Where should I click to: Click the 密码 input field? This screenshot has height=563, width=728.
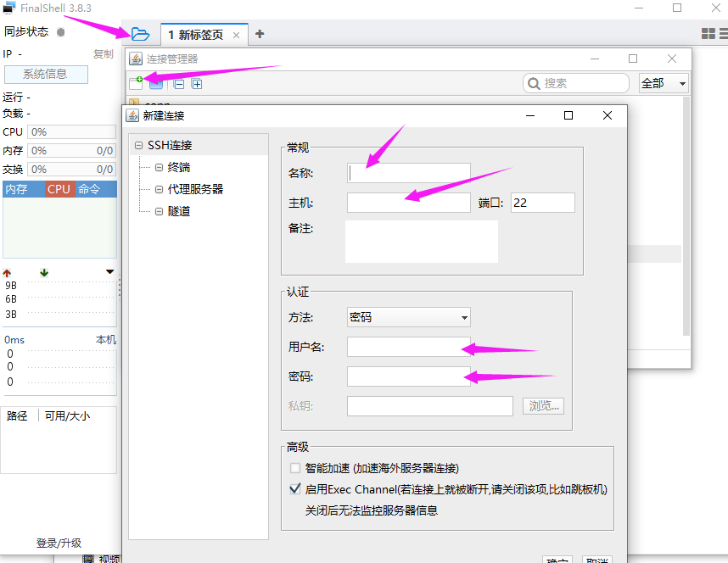pyautogui.click(x=409, y=376)
